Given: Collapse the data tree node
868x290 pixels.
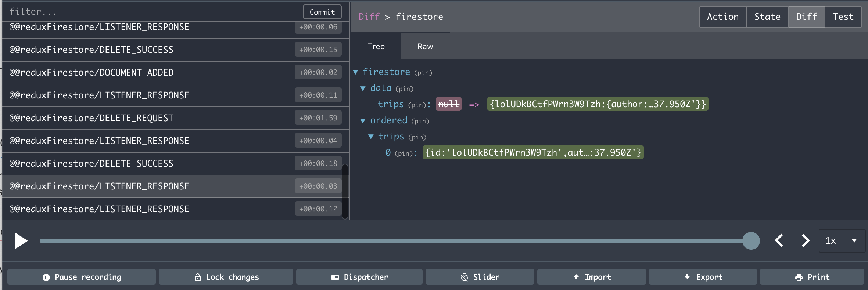Looking at the screenshot, I should tap(363, 88).
